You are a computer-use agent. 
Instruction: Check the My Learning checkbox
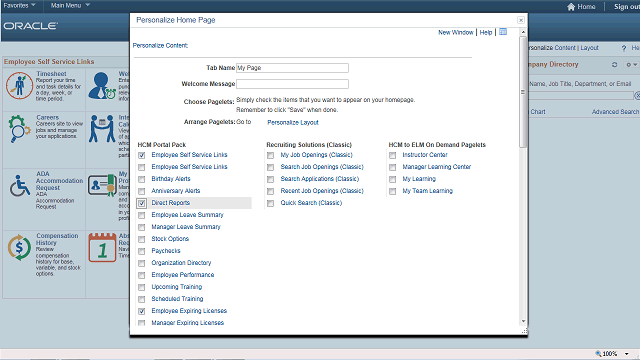pyautogui.click(x=393, y=179)
